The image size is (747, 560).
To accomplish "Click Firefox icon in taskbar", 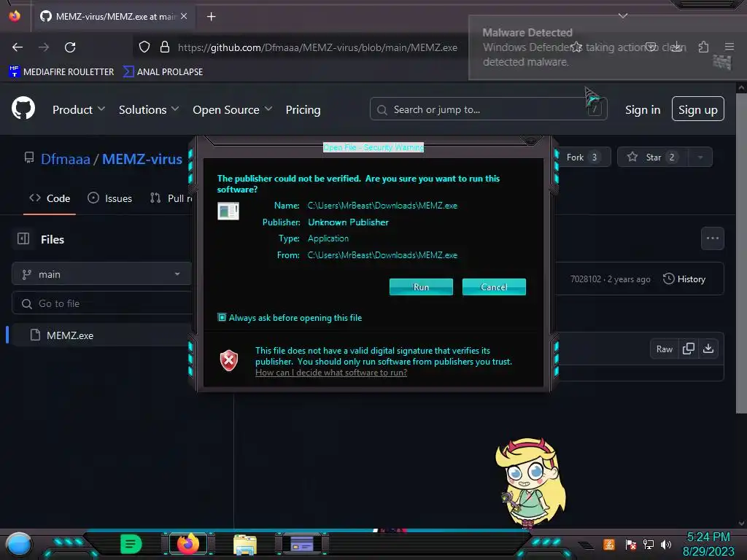I will click(188, 544).
